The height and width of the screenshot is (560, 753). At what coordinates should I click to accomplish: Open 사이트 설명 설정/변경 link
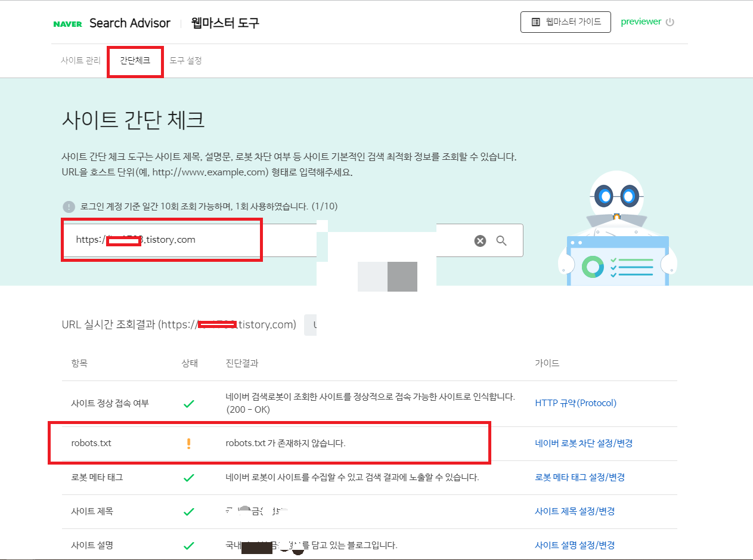click(575, 546)
